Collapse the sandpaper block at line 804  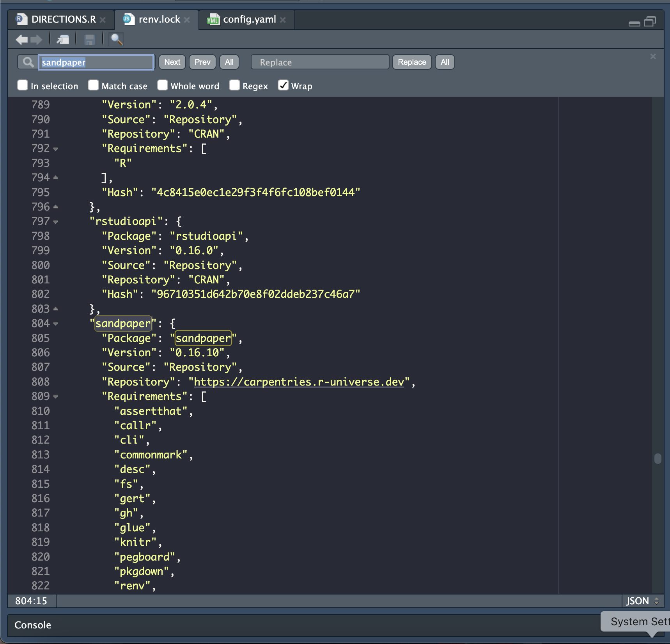[55, 324]
